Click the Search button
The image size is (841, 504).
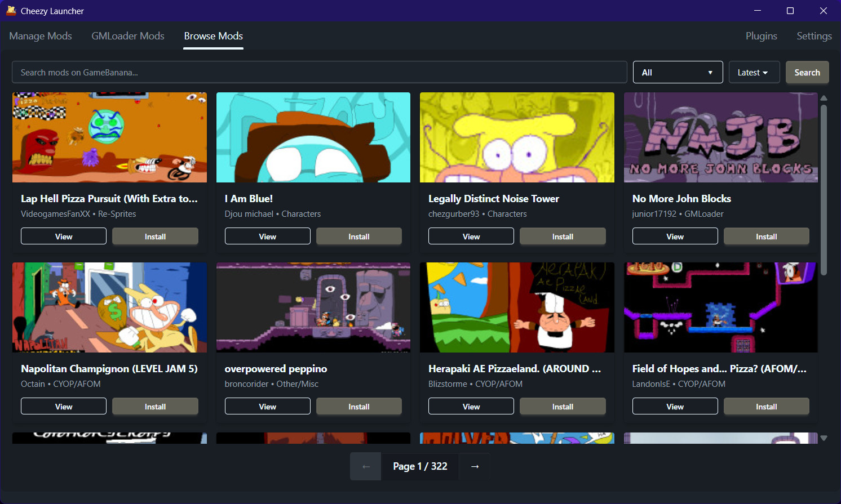[807, 72]
